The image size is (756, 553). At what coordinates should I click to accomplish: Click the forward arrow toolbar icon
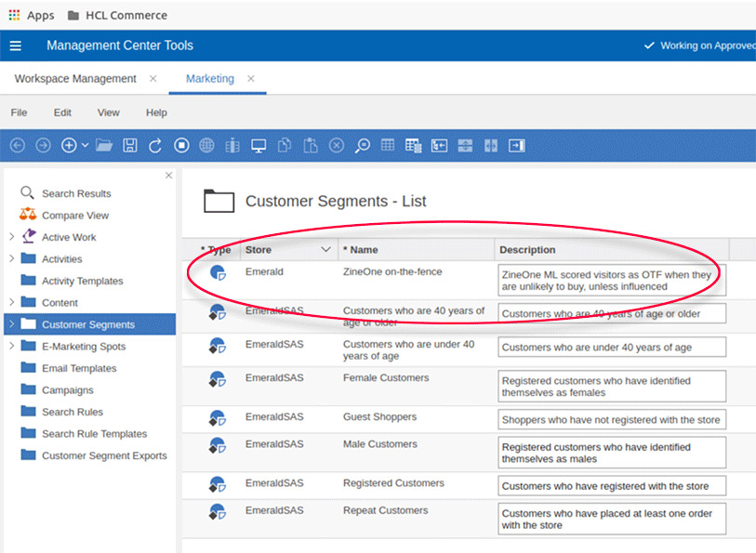tap(44, 146)
